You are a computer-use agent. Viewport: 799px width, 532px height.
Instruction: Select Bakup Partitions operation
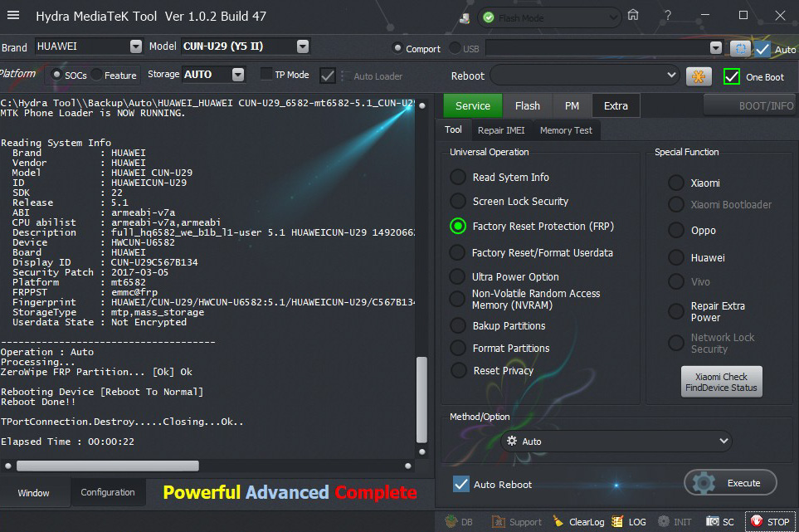(x=458, y=325)
